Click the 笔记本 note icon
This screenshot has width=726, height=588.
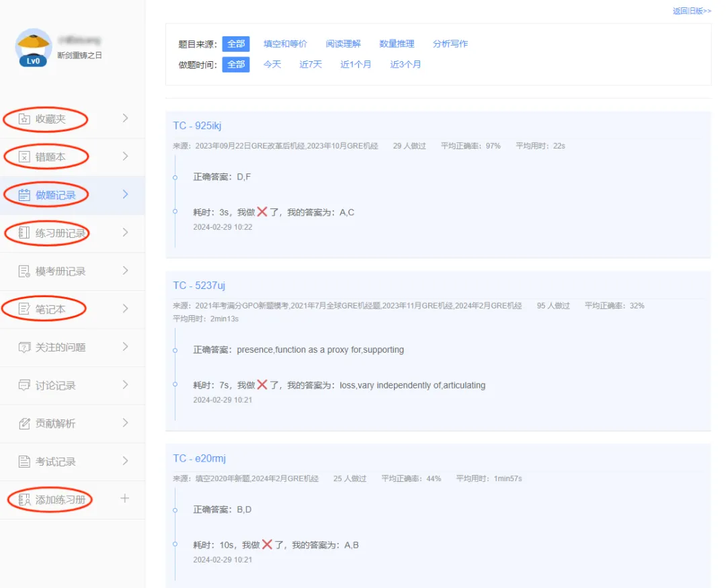tap(24, 309)
